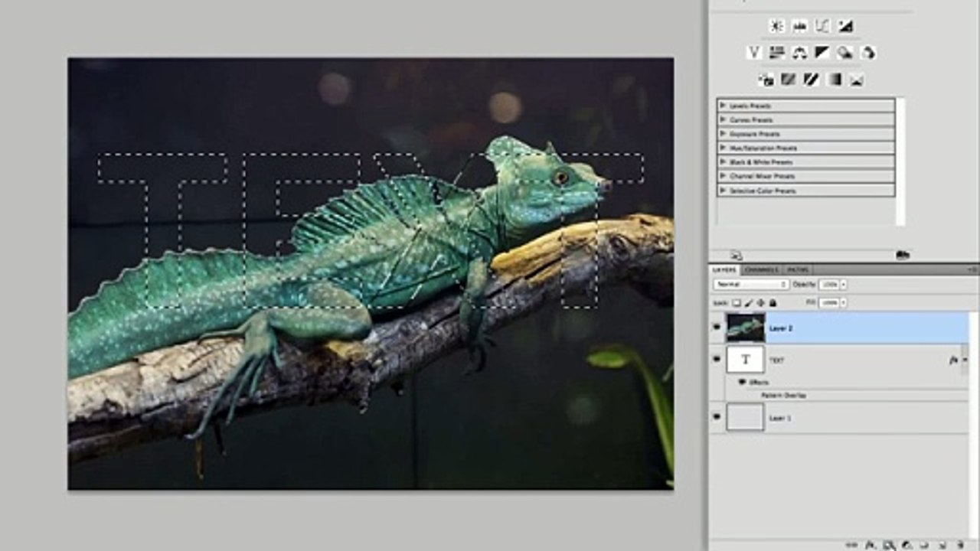Switch to the Channels tab
Viewport: 980px width, 551px height.
pyautogui.click(x=761, y=269)
